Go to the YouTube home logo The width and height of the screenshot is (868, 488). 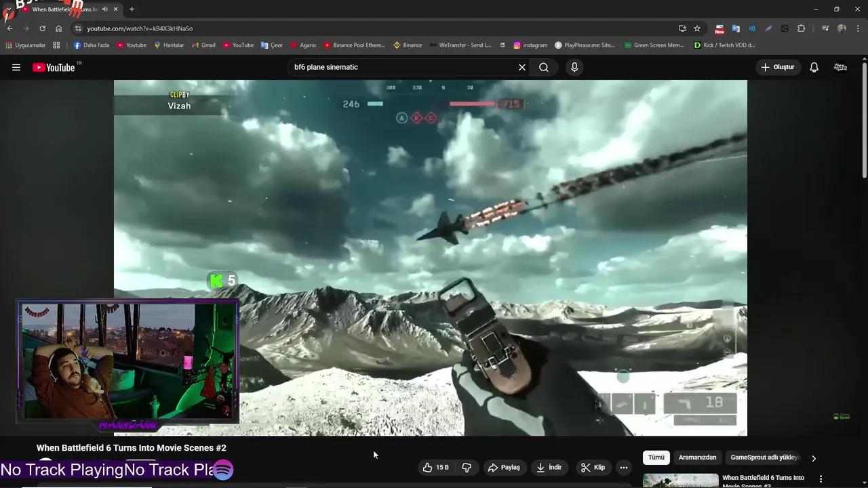pyautogui.click(x=54, y=67)
